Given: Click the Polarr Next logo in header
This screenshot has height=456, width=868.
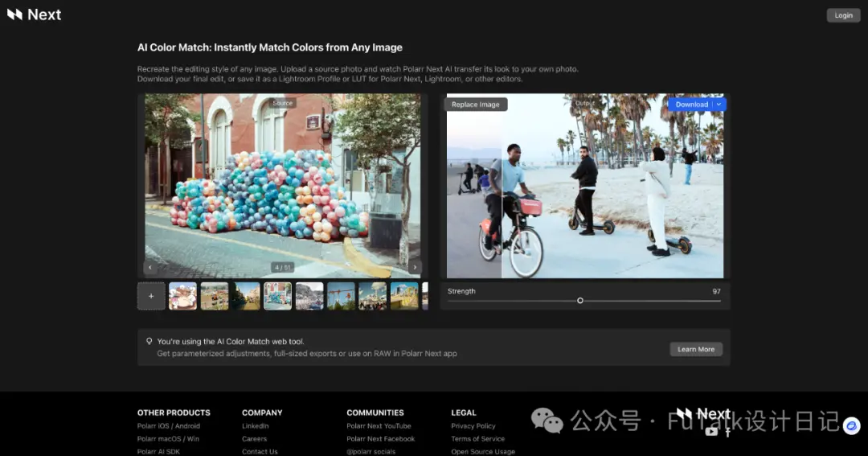Looking at the screenshot, I should (x=34, y=14).
